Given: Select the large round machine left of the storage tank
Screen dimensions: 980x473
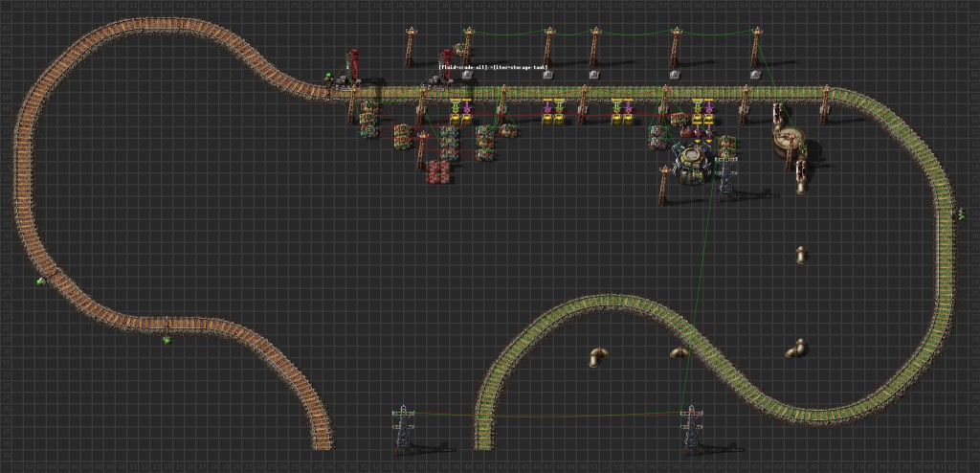Looking at the screenshot, I should coord(692,158).
